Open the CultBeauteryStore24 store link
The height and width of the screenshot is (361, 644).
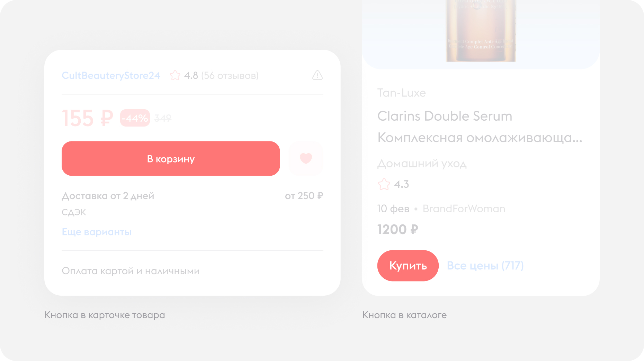[x=111, y=75]
